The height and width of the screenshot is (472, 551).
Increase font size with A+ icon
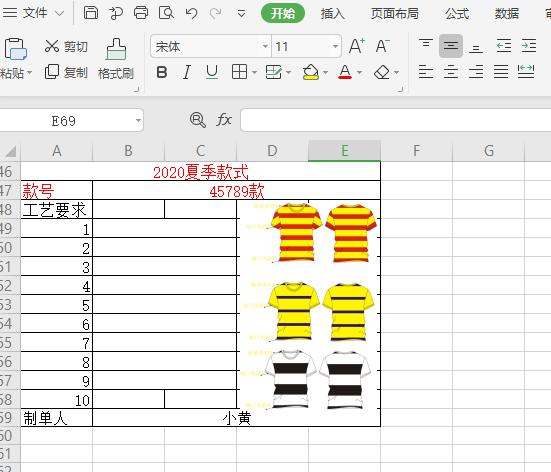pos(357,46)
